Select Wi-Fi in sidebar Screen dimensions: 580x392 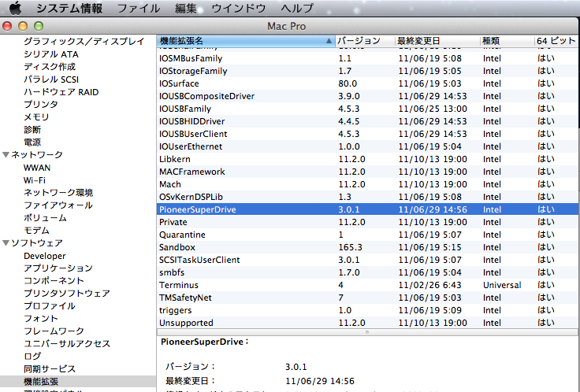coord(35,180)
